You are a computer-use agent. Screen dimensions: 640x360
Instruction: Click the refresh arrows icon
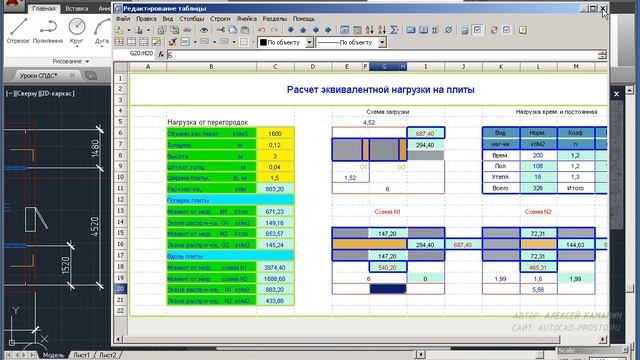[x=493, y=30]
